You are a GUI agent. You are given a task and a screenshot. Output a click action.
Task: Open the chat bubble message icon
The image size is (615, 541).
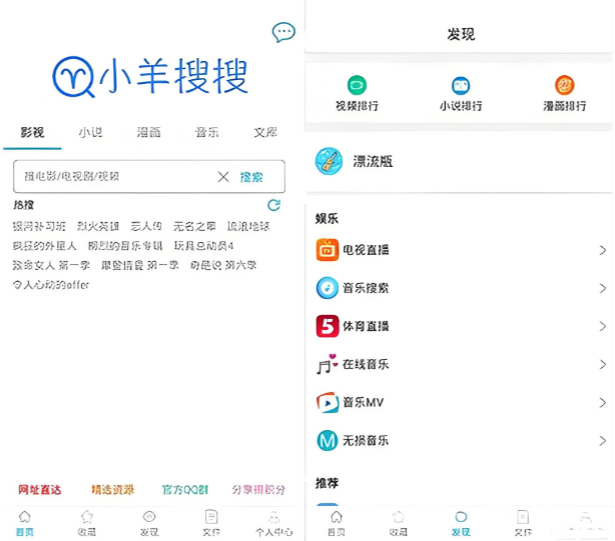[x=284, y=32]
